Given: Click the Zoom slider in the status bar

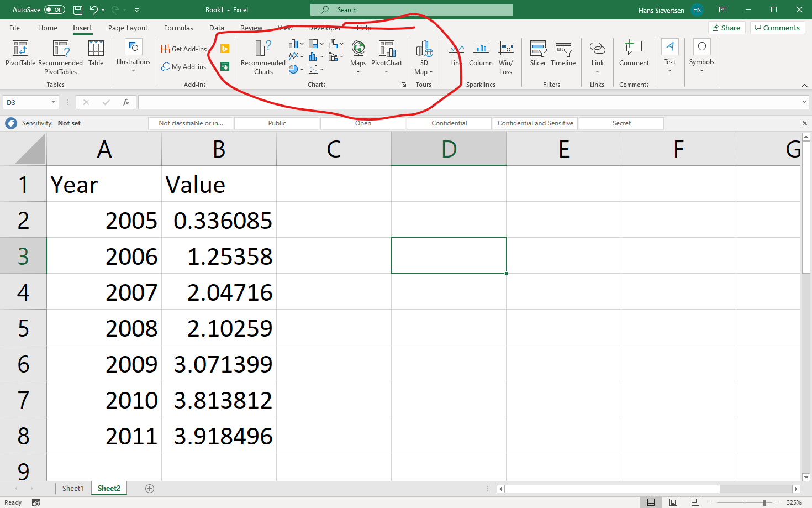Looking at the screenshot, I should [745, 502].
